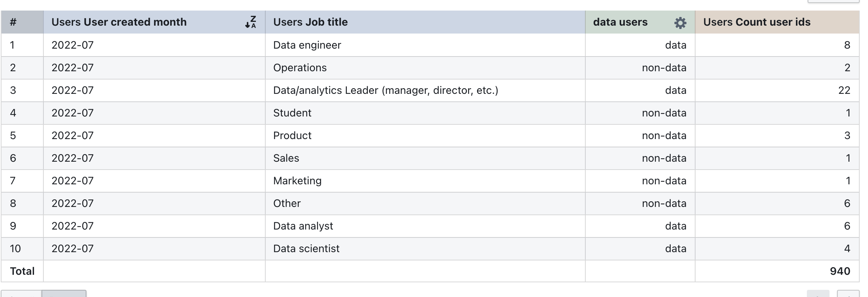Viewport: 868px width, 297px height.
Task: Select the Data/analytics Leader cell
Action: [385, 90]
